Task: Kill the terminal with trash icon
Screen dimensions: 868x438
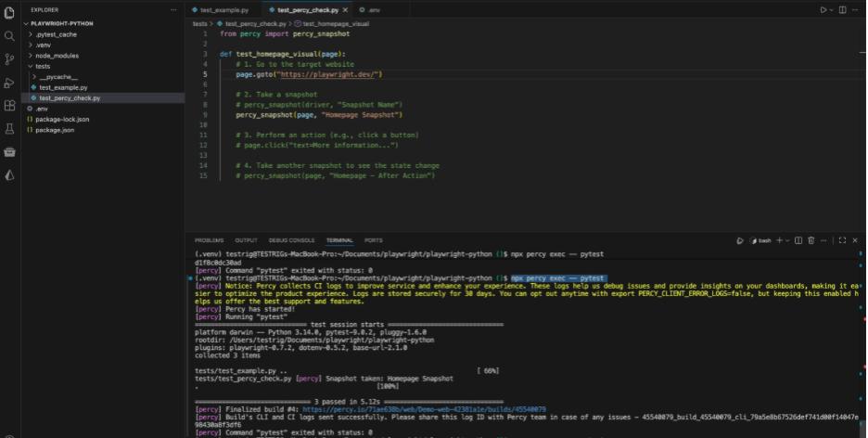Action: tap(811, 240)
